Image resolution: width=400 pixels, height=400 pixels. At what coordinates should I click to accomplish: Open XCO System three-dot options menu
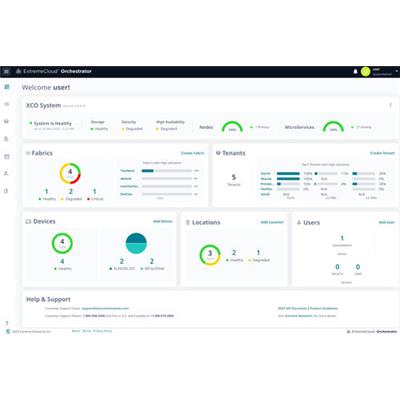(x=390, y=105)
